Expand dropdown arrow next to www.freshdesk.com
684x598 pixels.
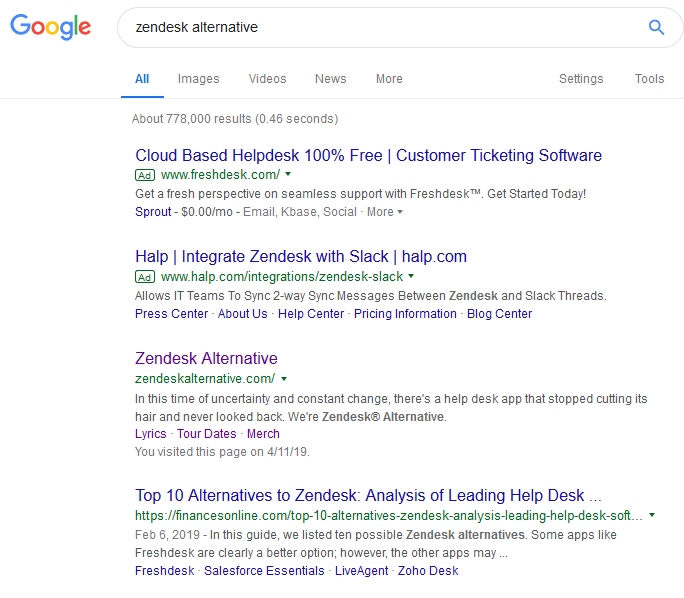(287, 175)
